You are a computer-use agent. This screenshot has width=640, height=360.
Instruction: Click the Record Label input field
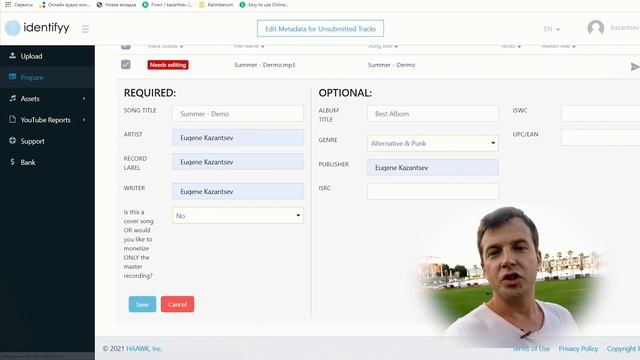[x=238, y=162]
